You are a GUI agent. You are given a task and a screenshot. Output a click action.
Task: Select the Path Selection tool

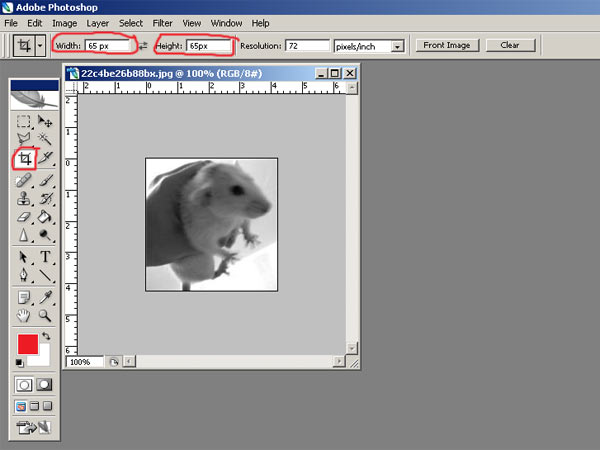pos(23,257)
